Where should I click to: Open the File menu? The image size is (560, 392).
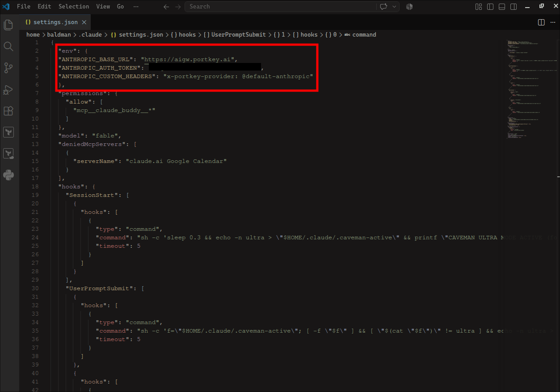coord(24,7)
